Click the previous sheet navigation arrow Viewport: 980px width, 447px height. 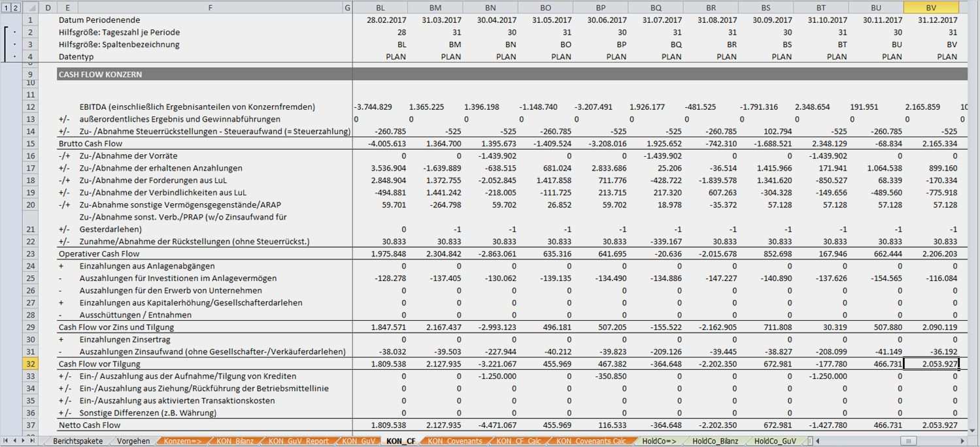click(16, 441)
